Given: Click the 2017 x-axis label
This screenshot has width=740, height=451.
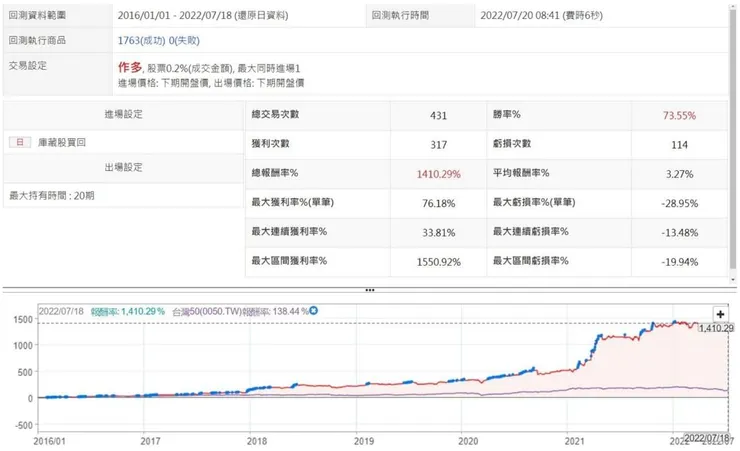Looking at the screenshot, I should click(150, 441).
